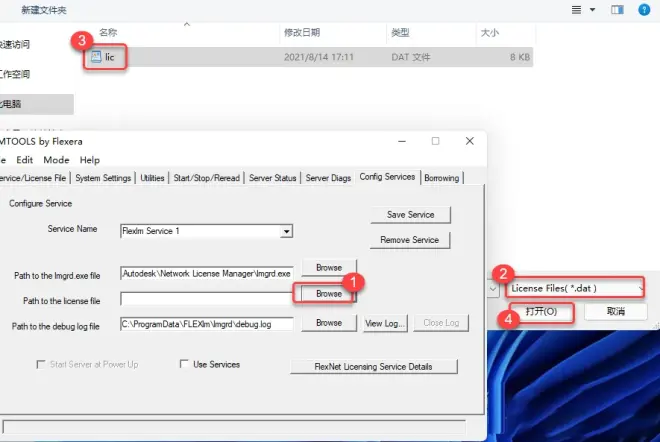
Task: Switch to the Start/Stop/Reread tab
Action: (206, 178)
